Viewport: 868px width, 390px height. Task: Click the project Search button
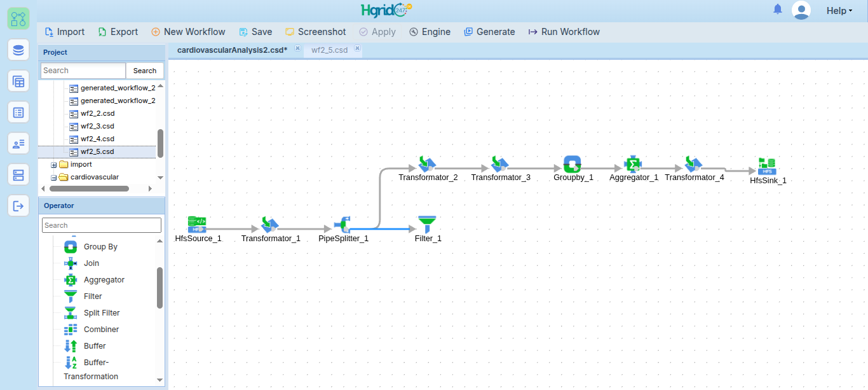pos(145,71)
